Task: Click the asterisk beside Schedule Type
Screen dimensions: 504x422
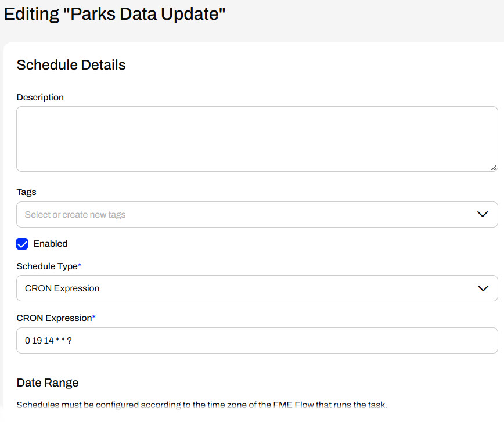Action: [x=80, y=265]
